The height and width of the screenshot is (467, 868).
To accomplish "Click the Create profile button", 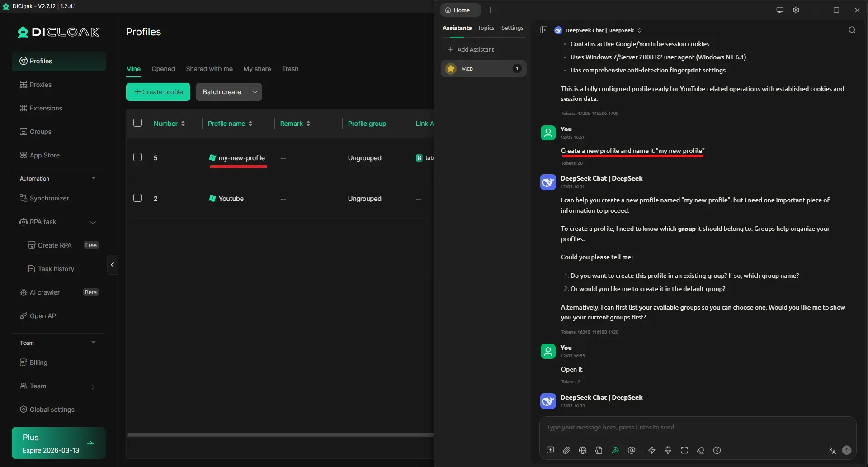I will pos(158,92).
